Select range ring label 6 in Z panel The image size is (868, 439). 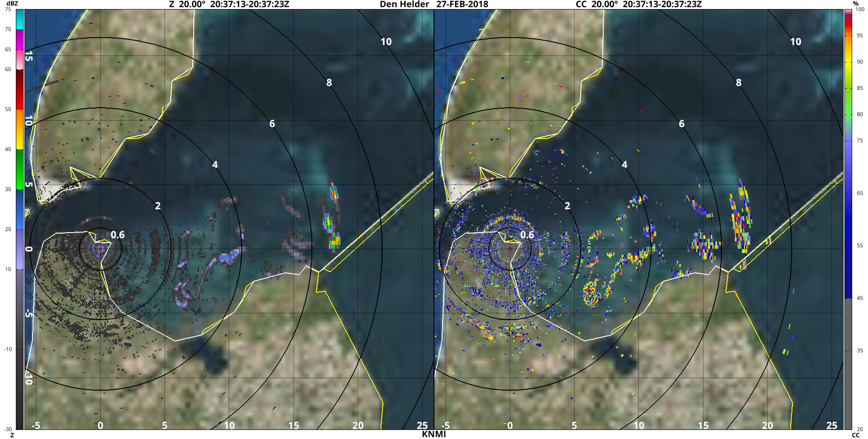[x=272, y=124]
